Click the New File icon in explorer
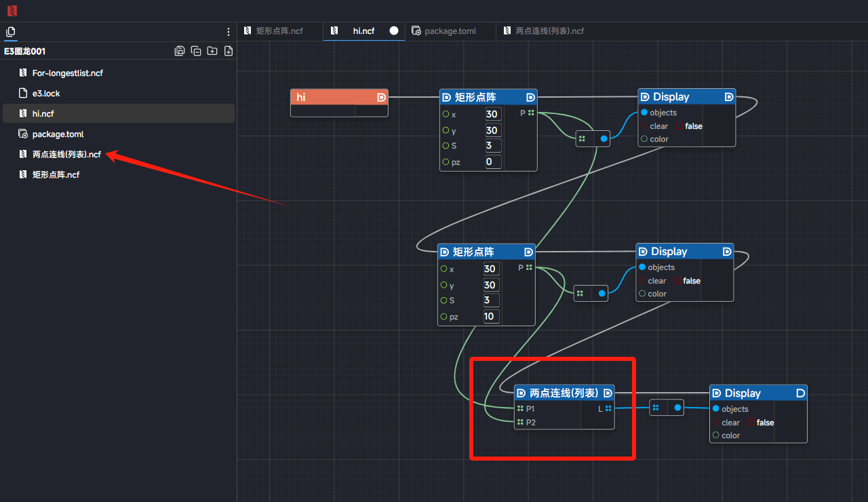The width and height of the screenshot is (868, 502). pos(229,51)
